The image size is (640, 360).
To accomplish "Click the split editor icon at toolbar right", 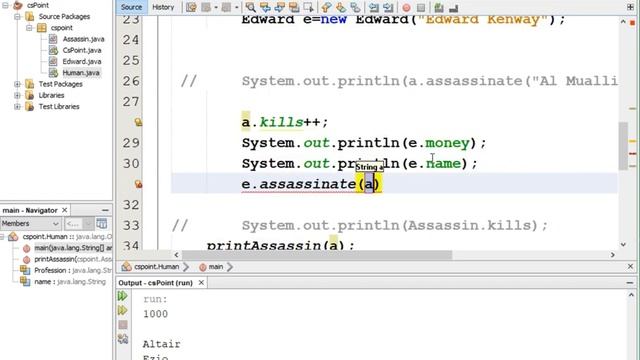I will coord(630,7).
